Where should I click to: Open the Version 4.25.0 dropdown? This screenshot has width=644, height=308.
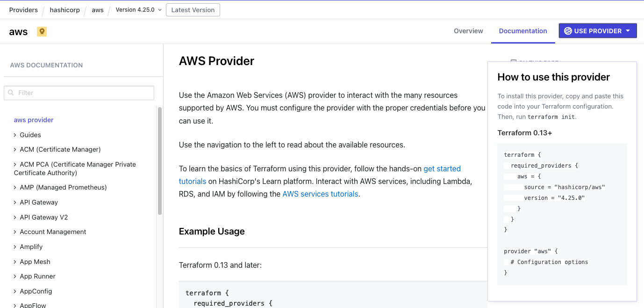pos(139,10)
